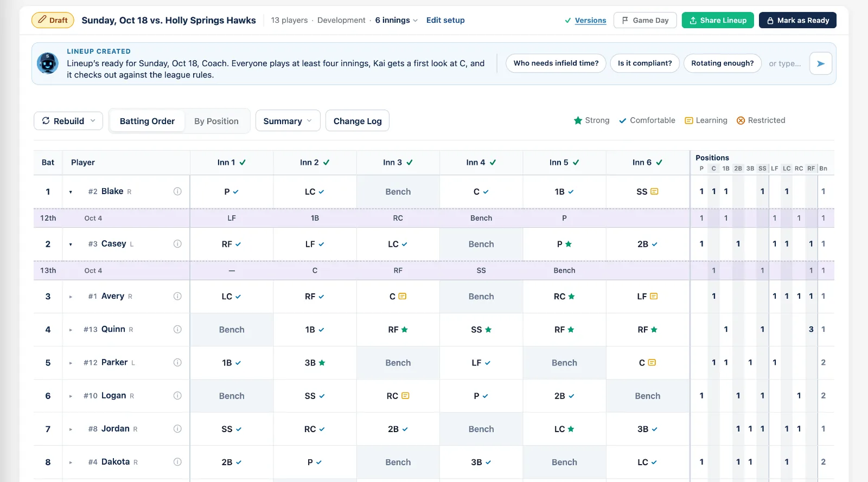The width and height of the screenshot is (868, 482).
Task: Click the Edit setup link
Action: [x=445, y=20]
